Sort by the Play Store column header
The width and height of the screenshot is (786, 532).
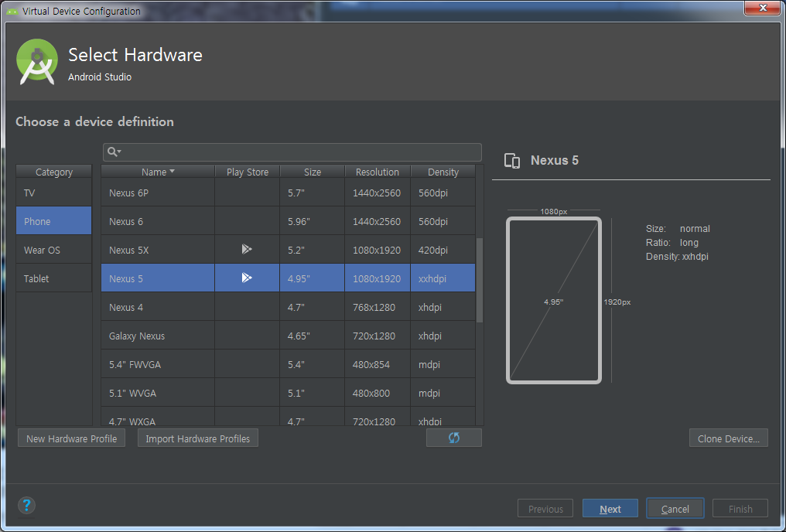(x=247, y=172)
